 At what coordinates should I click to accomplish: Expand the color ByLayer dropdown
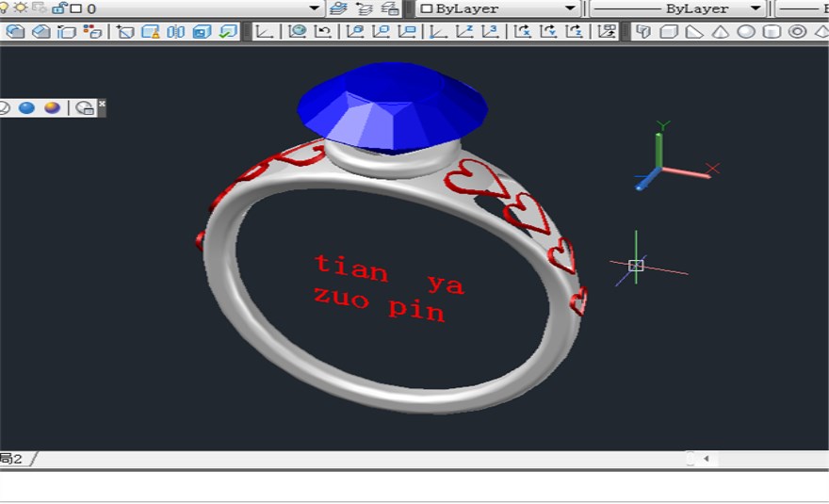click(x=569, y=8)
